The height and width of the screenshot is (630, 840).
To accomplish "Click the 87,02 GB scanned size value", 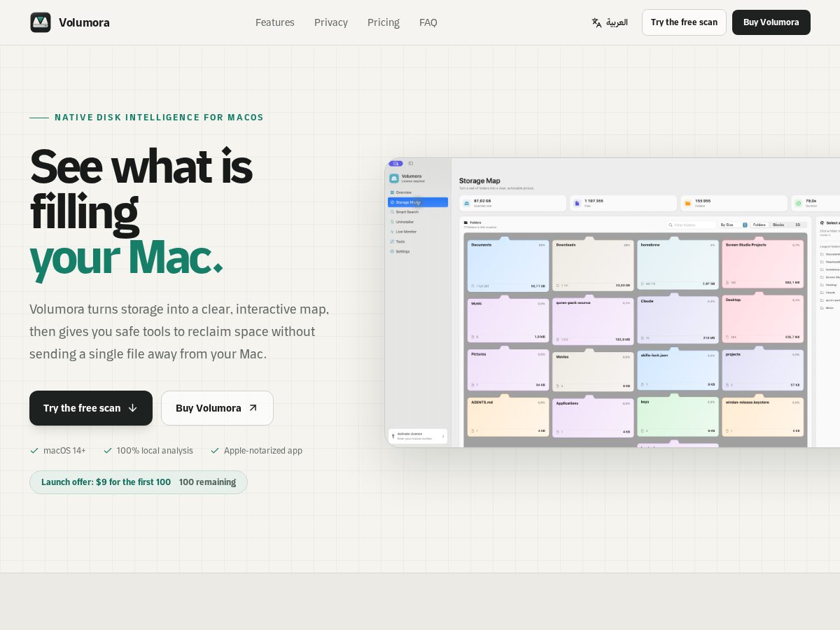I will click(482, 201).
